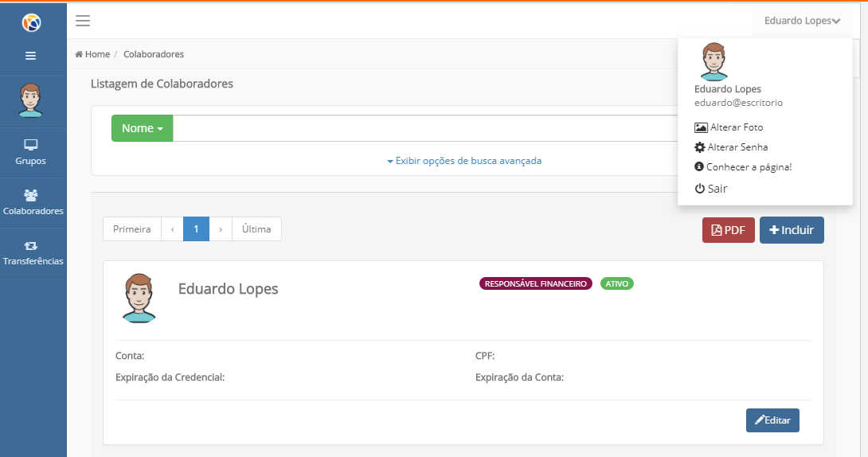This screenshot has height=457, width=868.
Task: Open Grupos from the sidebar
Action: click(31, 152)
